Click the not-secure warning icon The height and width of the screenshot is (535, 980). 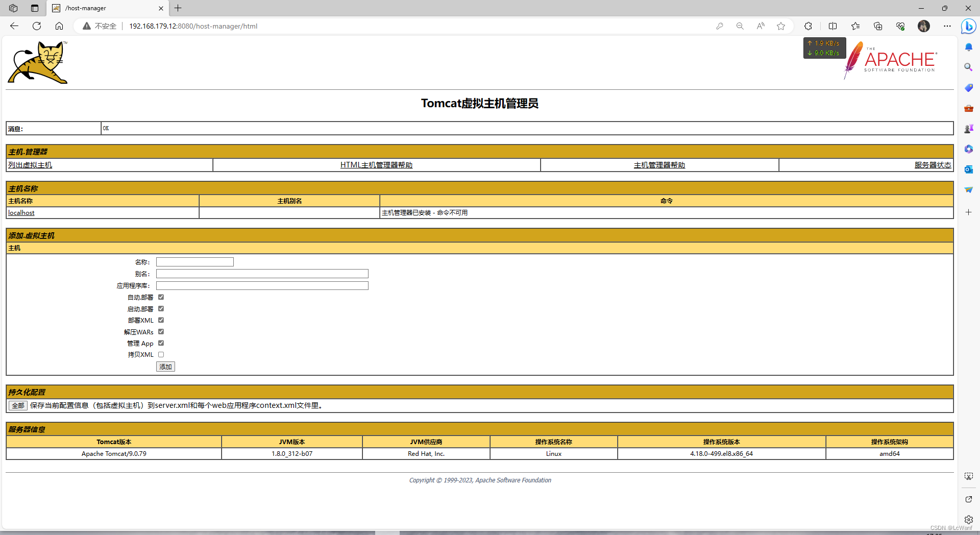click(x=87, y=26)
